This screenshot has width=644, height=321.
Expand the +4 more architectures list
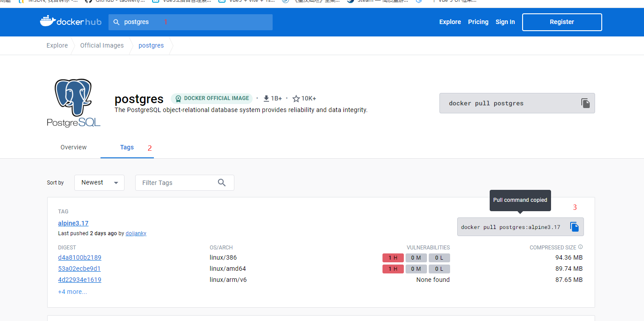72,291
